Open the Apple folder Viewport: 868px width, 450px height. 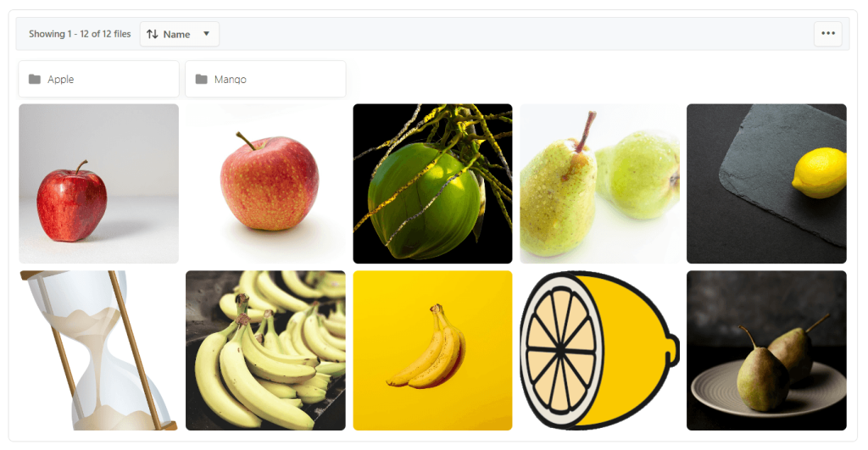[99, 79]
